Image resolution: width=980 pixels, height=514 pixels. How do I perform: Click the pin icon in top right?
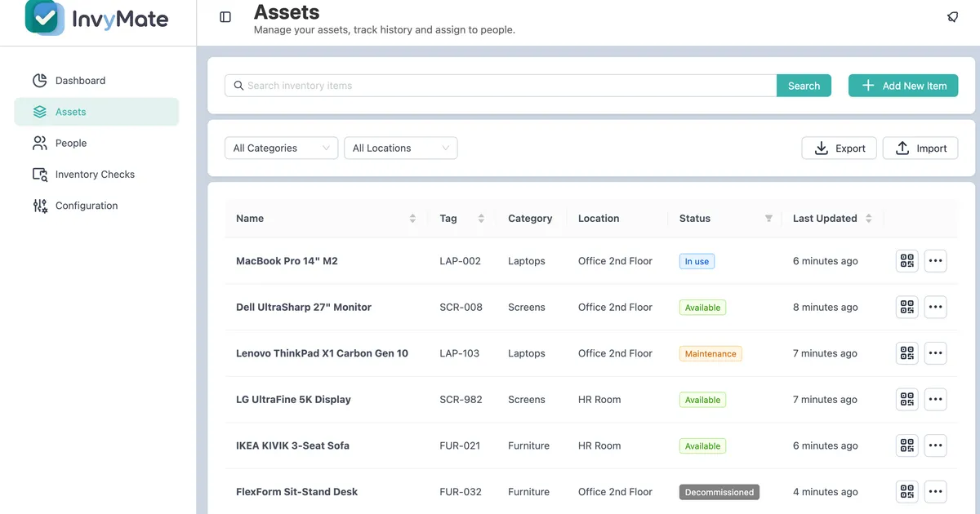pyautogui.click(x=952, y=17)
